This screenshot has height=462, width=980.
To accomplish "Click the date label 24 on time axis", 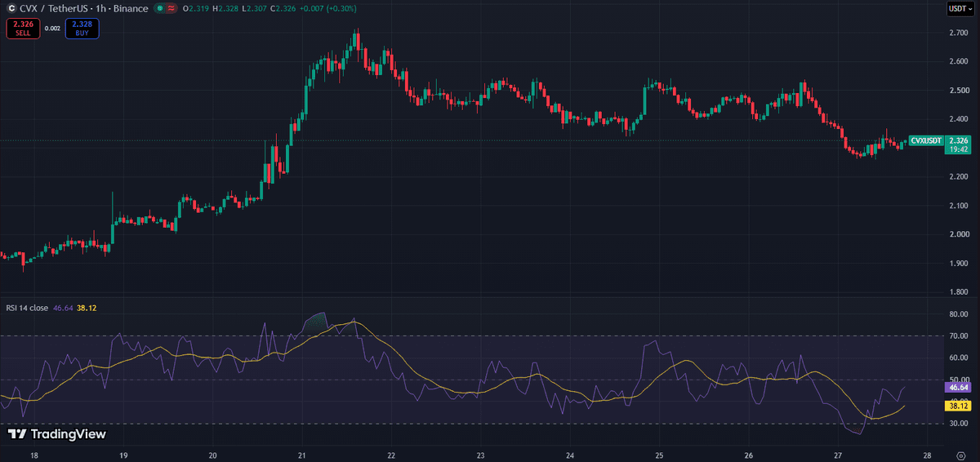I will [570, 455].
